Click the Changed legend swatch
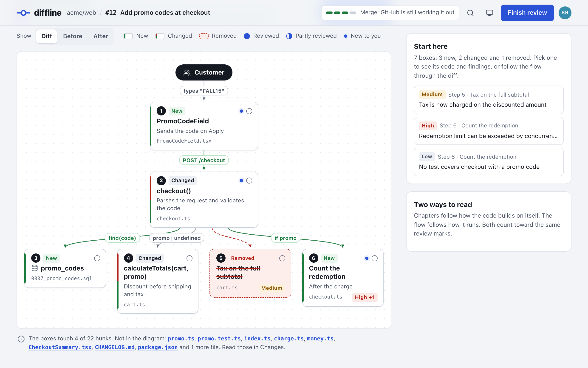Viewport: 588px width, 368px height. coord(160,36)
